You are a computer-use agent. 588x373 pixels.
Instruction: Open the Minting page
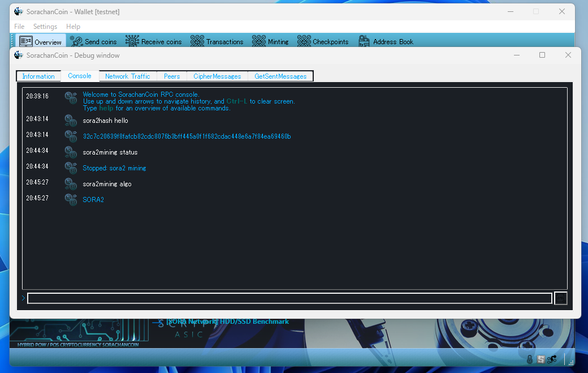click(x=270, y=41)
